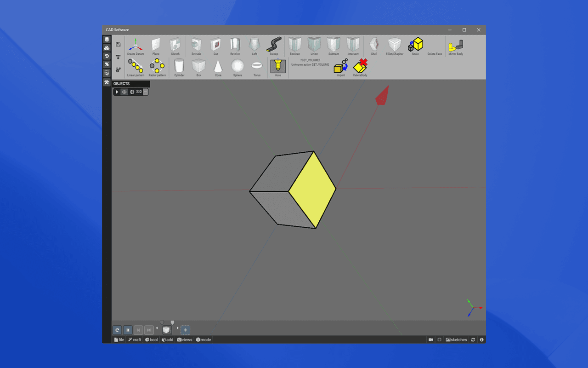Image resolution: width=588 pixels, height=368 pixels.
Task: Move history pointer right with small arrow
Action: click(177, 328)
